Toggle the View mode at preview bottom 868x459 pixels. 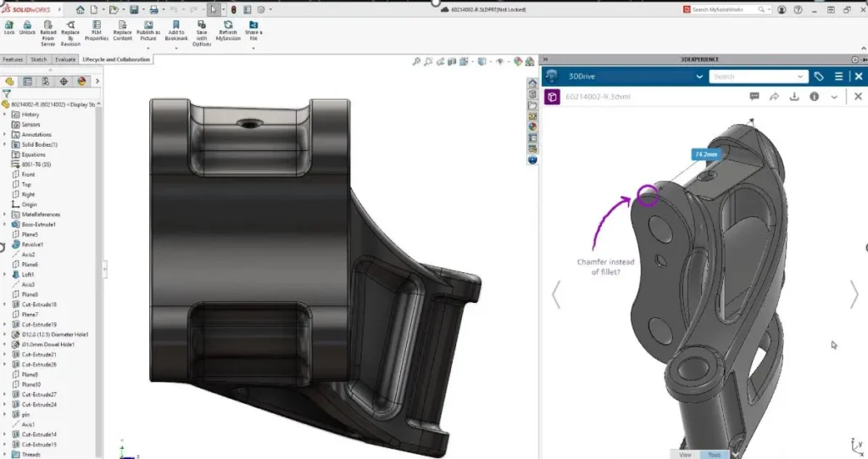(x=685, y=455)
